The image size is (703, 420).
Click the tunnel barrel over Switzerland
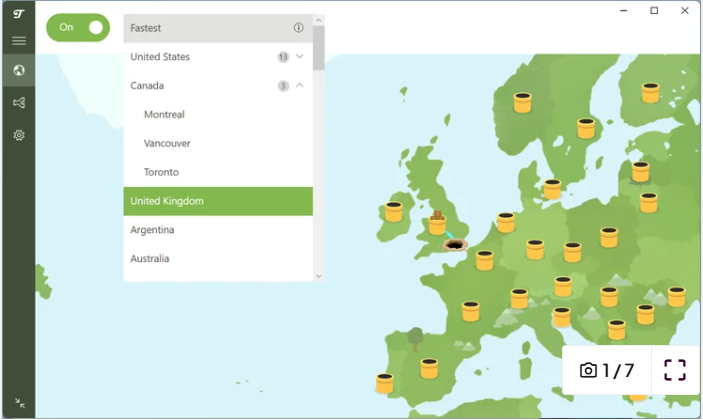[519, 299]
